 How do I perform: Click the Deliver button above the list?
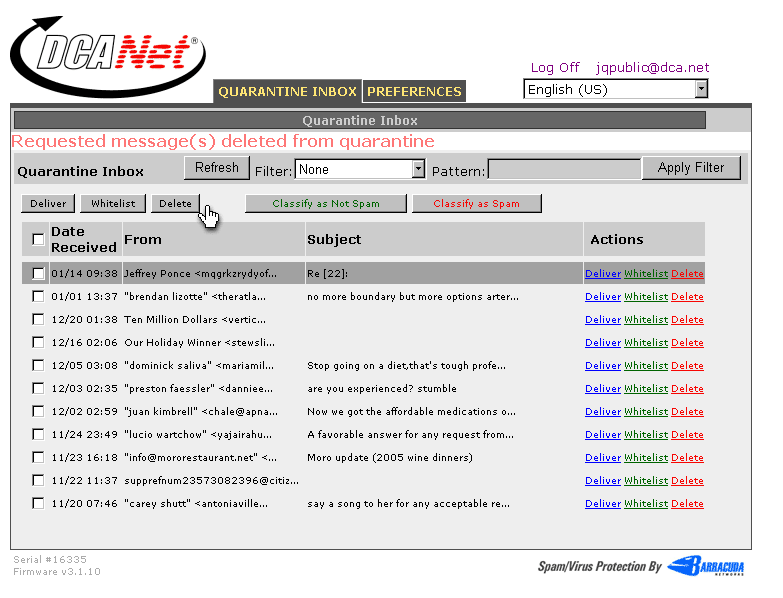tap(48, 203)
